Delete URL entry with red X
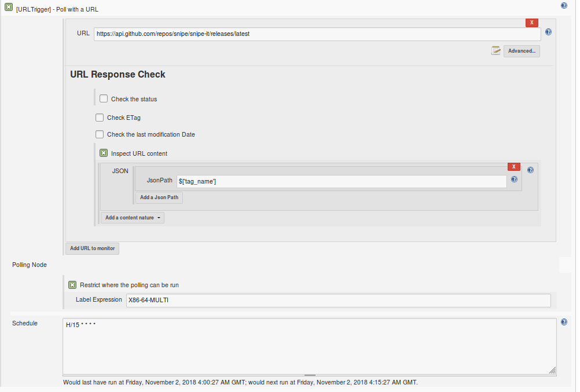Screen dimensions: 580x392 click(532, 23)
